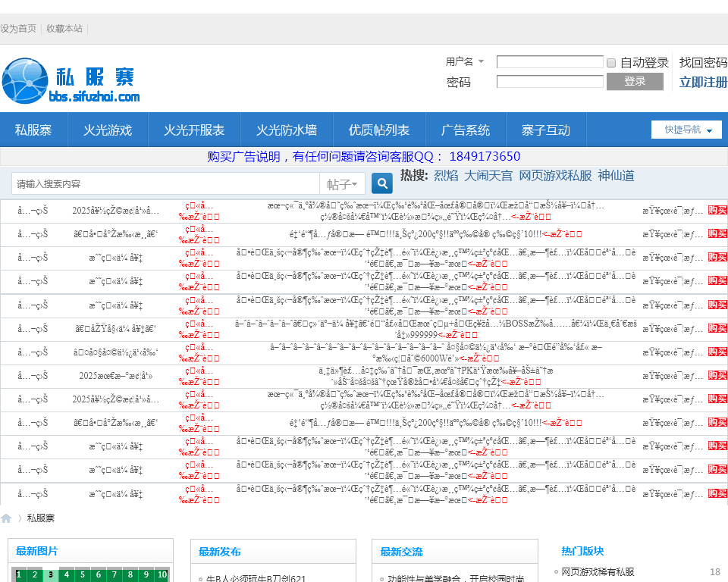
Task: Show slide 2 in 最新图片
Action: pos(35,574)
